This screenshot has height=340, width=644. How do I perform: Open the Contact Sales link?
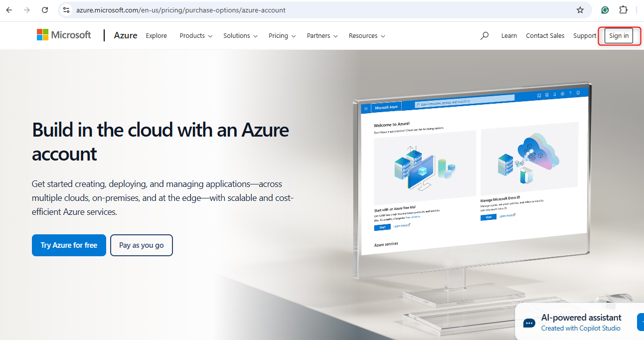pos(545,36)
